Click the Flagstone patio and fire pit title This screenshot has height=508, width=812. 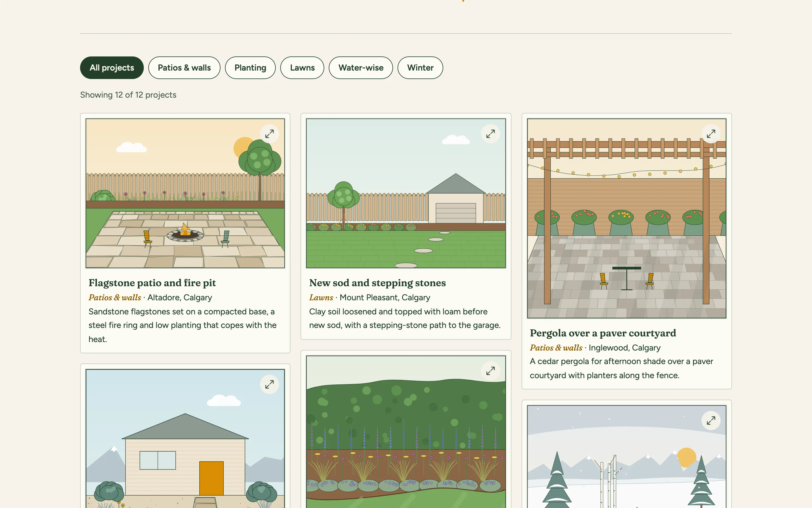click(x=152, y=283)
